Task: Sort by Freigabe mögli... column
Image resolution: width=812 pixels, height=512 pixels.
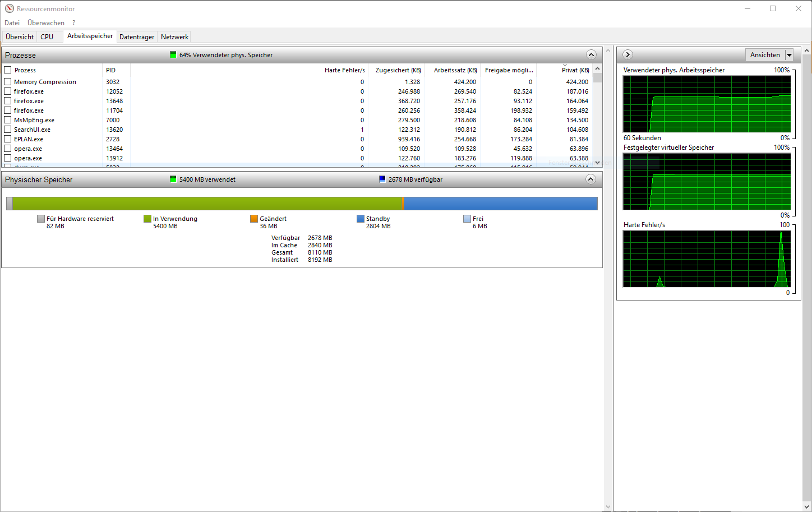Action: (x=508, y=70)
